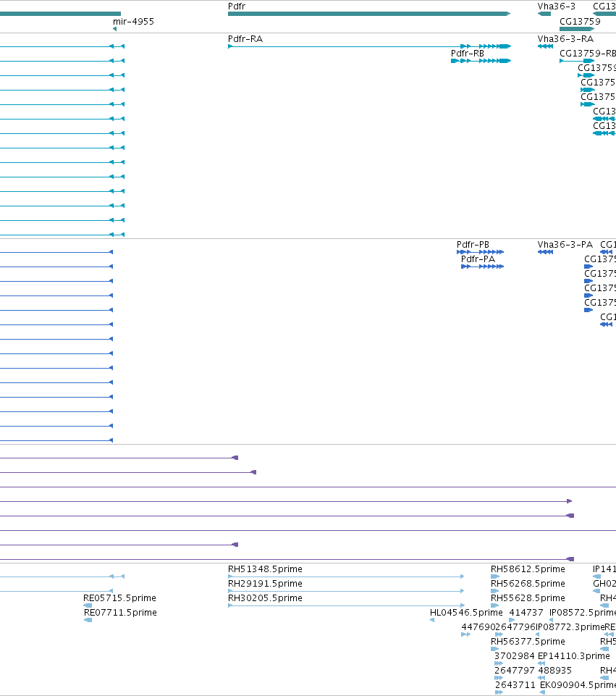
Task: Select the 3702984 feature label
Action: click(515, 656)
